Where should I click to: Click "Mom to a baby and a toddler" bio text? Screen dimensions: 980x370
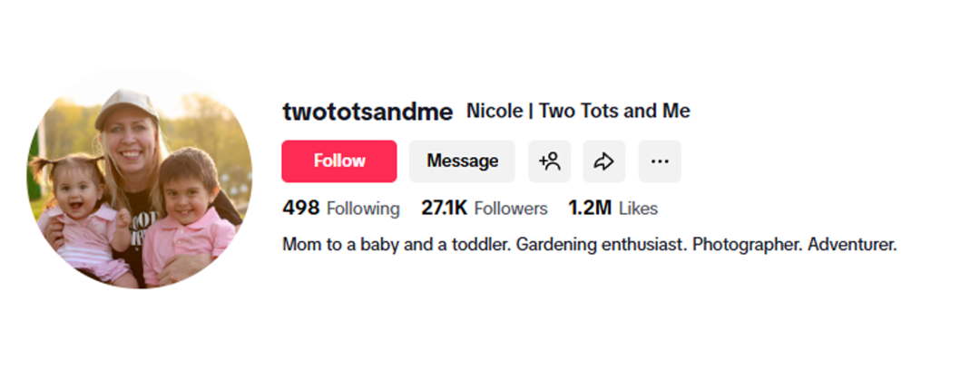[x=396, y=245]
